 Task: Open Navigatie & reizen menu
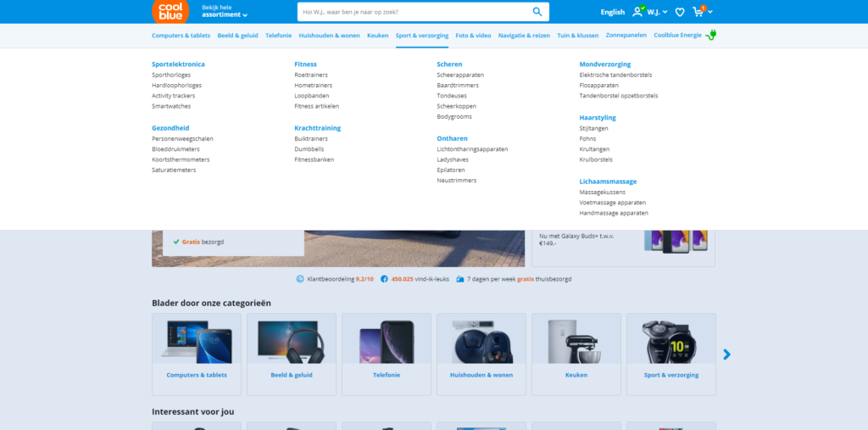524,36
